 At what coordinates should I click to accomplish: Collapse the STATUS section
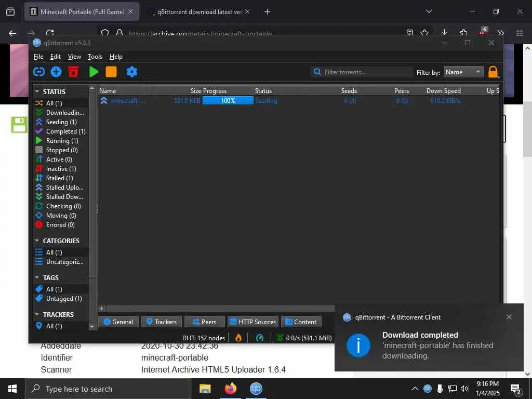click(37, 91)
